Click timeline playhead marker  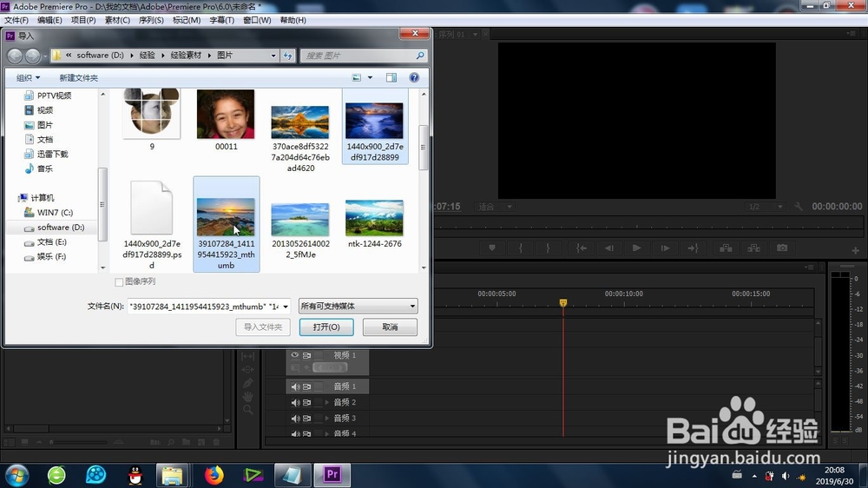pyautogui.click(x=563, y=302)
